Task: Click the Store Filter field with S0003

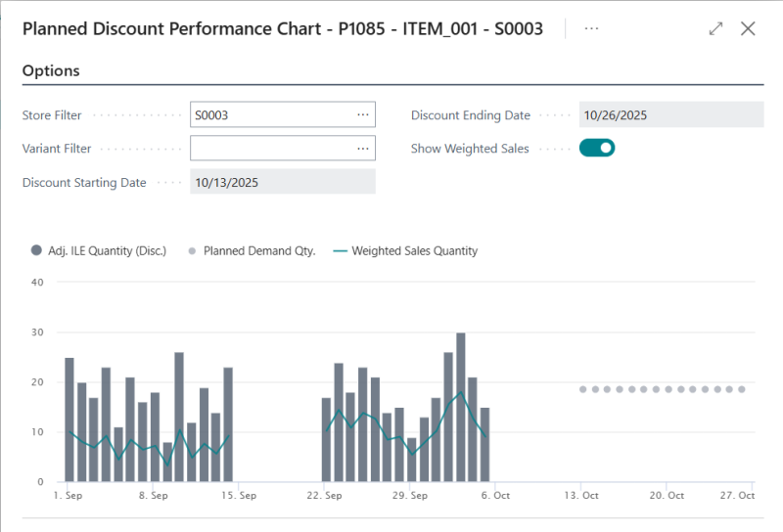Action: (272, 115)
